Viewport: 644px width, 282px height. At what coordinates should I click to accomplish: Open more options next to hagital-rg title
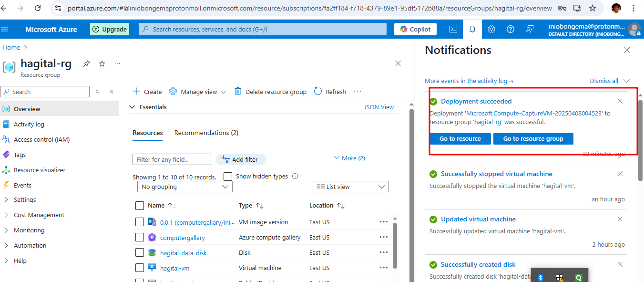(x=117, y=63)
